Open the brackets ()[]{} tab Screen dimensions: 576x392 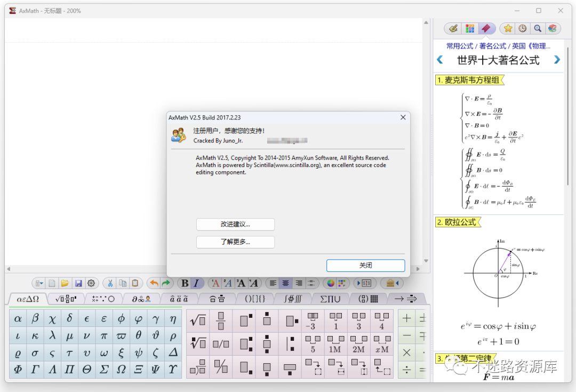[254, 299]
